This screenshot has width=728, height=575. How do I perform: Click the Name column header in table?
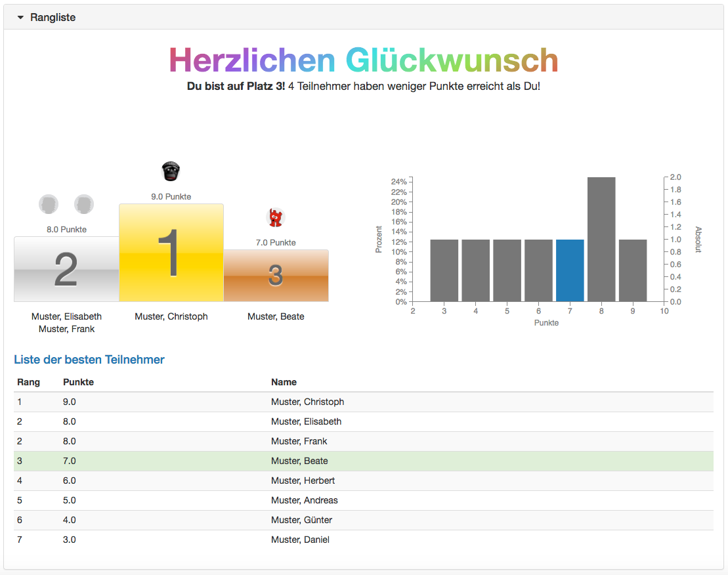(x=284, y=382)
